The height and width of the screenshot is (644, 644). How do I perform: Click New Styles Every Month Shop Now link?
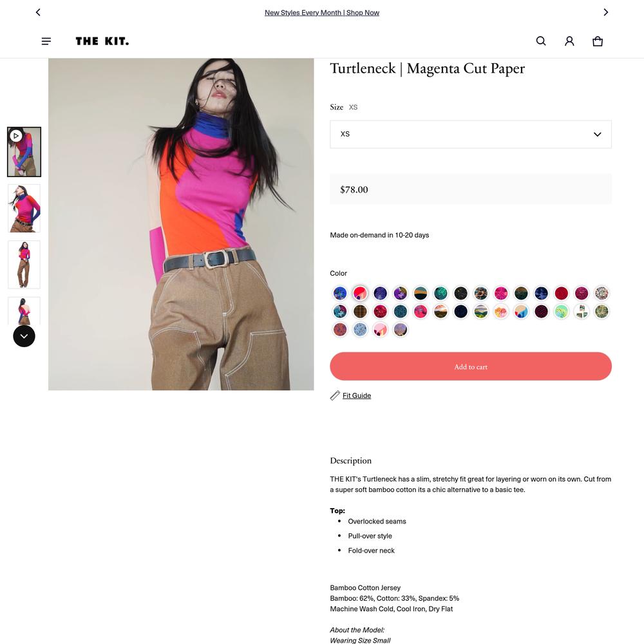coord(322,13)
